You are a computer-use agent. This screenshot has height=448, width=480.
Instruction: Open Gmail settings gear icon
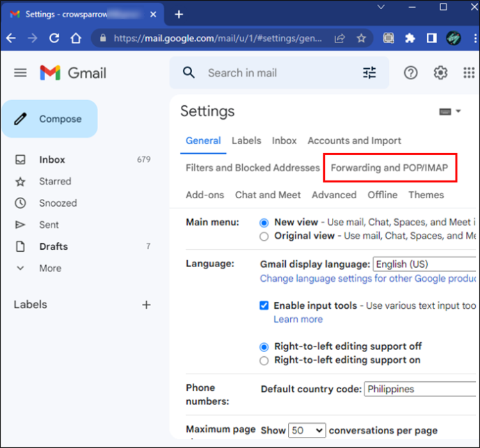[440, 73]
